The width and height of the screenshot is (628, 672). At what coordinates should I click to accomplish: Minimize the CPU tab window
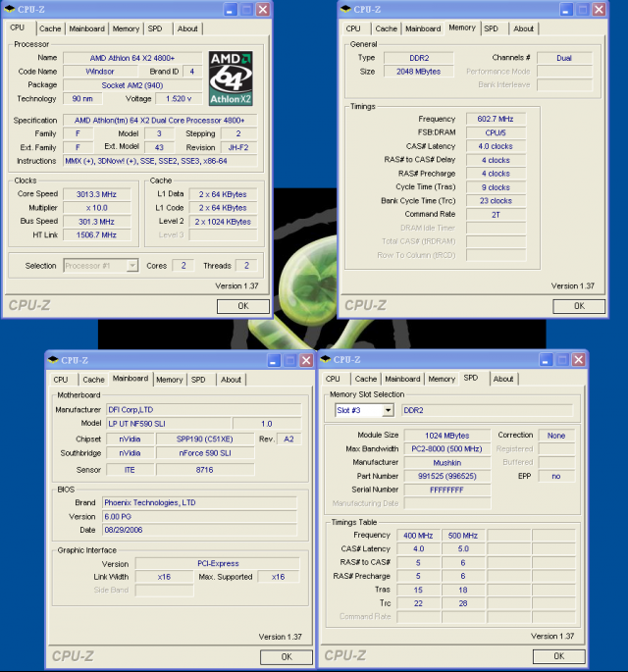(231, 10)
